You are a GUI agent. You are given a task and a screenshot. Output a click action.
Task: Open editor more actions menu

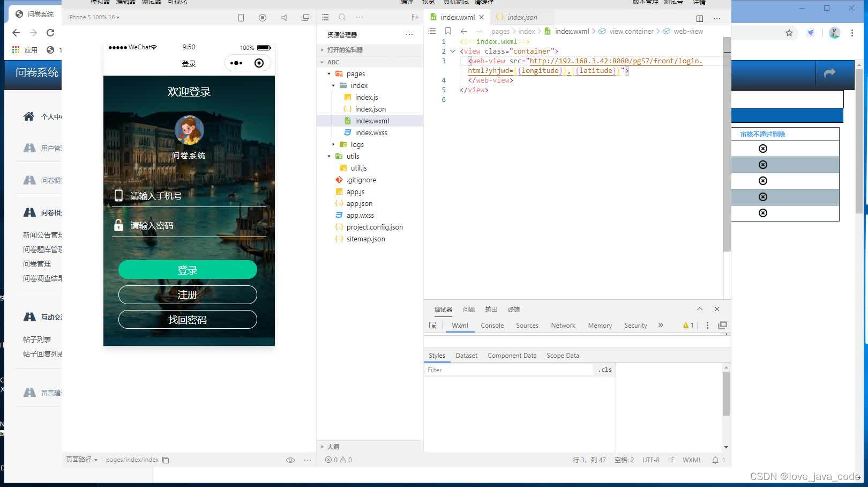click(717, 18)
